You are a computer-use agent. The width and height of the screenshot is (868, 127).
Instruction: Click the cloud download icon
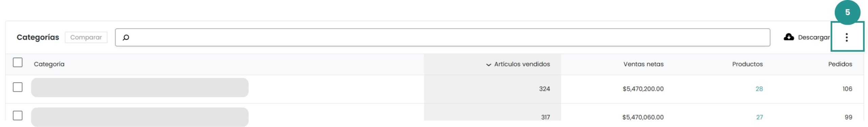(789, 37)
